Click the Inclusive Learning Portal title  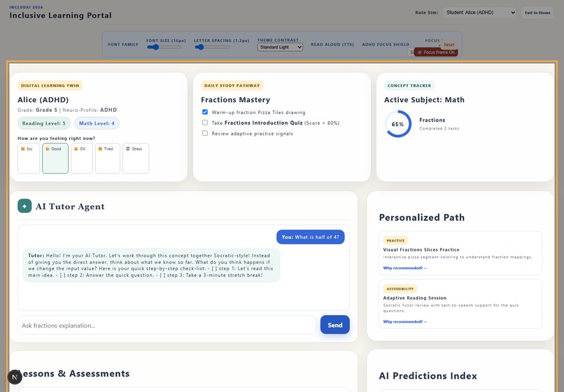(x=60, y=15)
